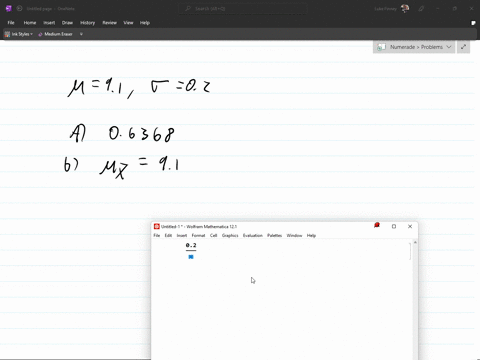Image resolution: width=480 pixels, height=360 pixels.
Task: Click the Mathematica cell bracket on the right
Action: pyautogui.click(x=410, y=251)
